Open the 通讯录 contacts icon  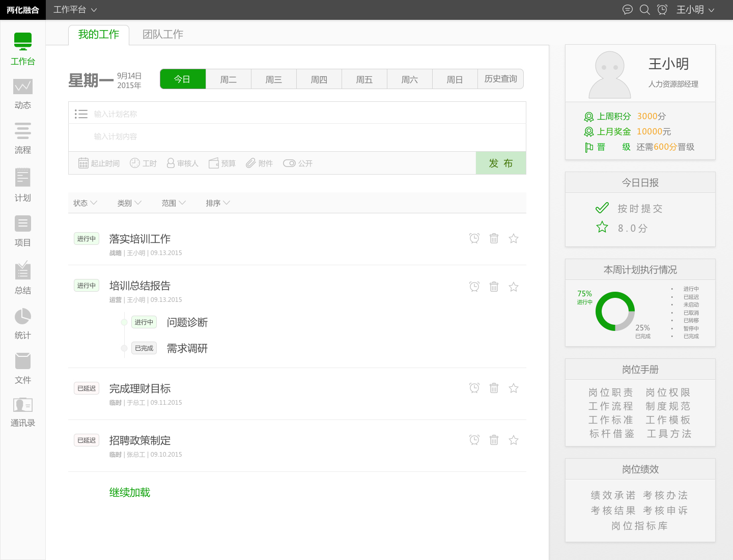[x=23, y=405]
